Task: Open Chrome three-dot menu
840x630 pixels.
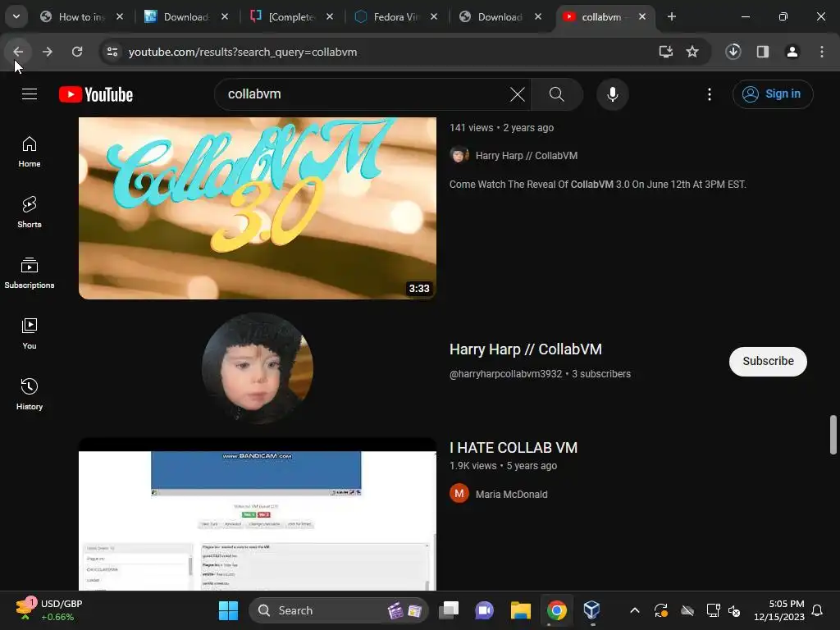Action: pos(821,52)
